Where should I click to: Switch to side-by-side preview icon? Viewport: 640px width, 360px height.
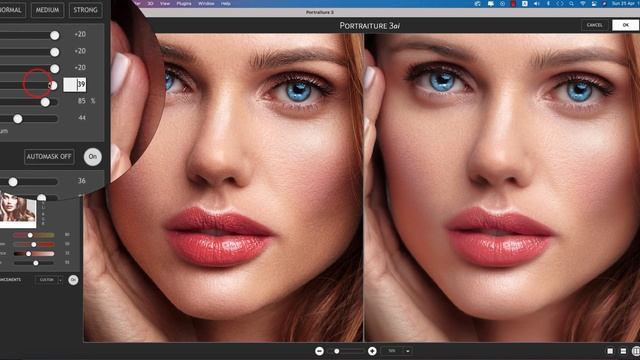636,351
